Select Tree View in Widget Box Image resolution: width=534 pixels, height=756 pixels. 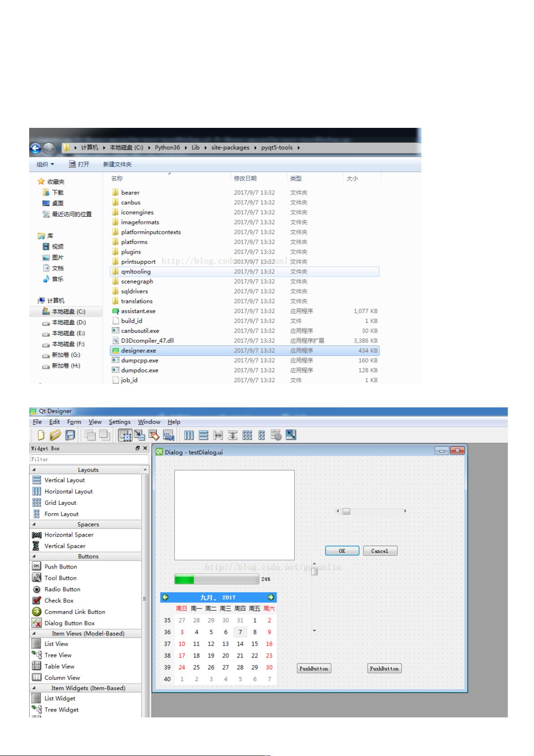coord(58,655)
